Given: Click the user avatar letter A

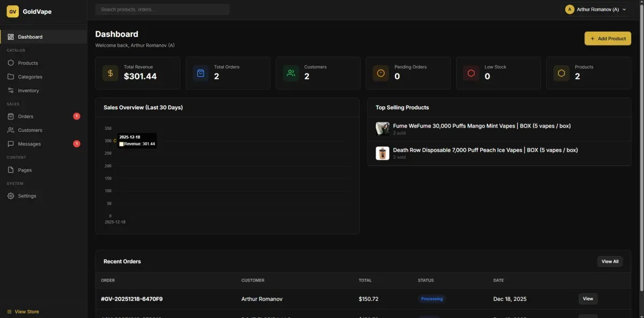Looking at the screenshot, I should (569, 10).
